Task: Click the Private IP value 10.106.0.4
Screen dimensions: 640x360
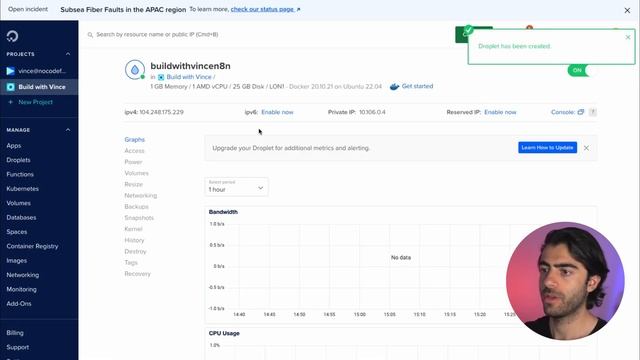Action: pyautogui.click(x=372, y=112)
